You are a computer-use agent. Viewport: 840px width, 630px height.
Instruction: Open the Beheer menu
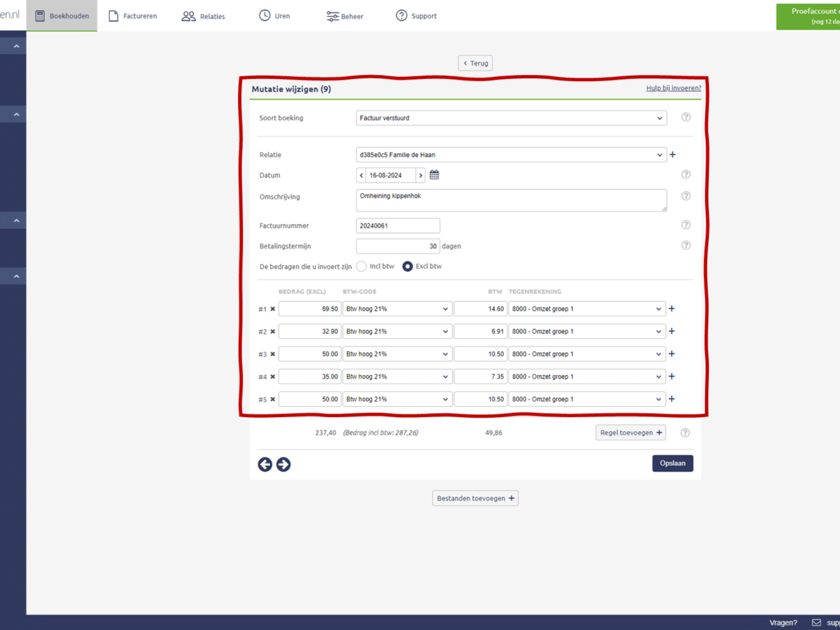[x=345, y=15]
